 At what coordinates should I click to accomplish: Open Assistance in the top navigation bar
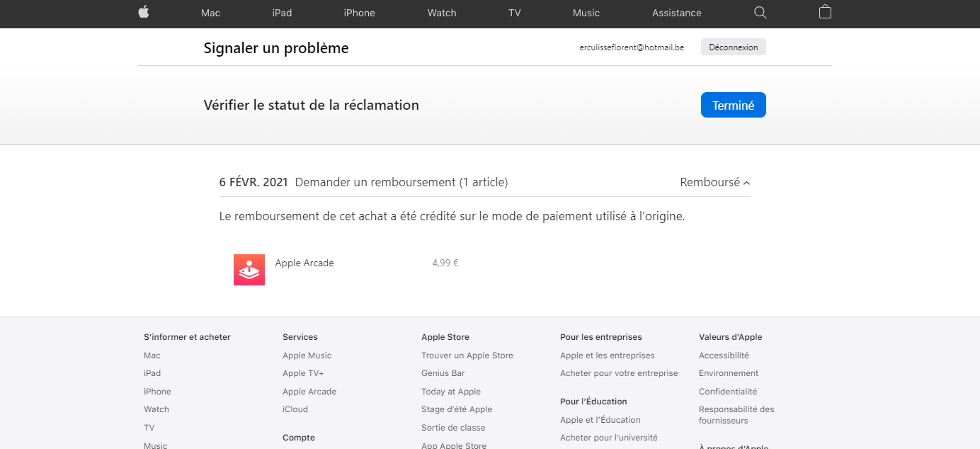click(677, 13)
